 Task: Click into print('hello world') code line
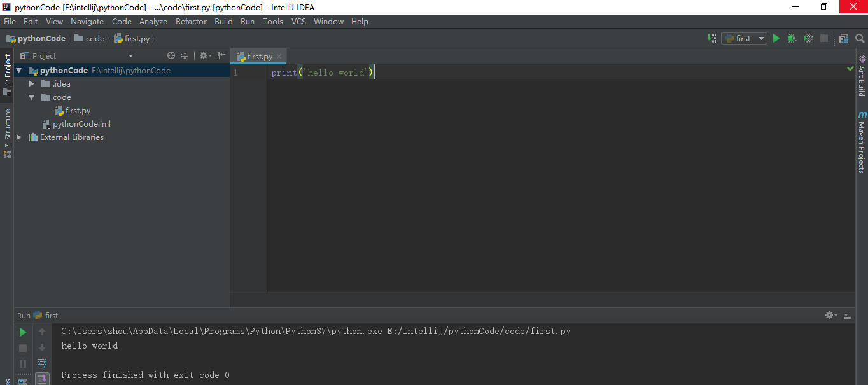[x=323, y=73]
